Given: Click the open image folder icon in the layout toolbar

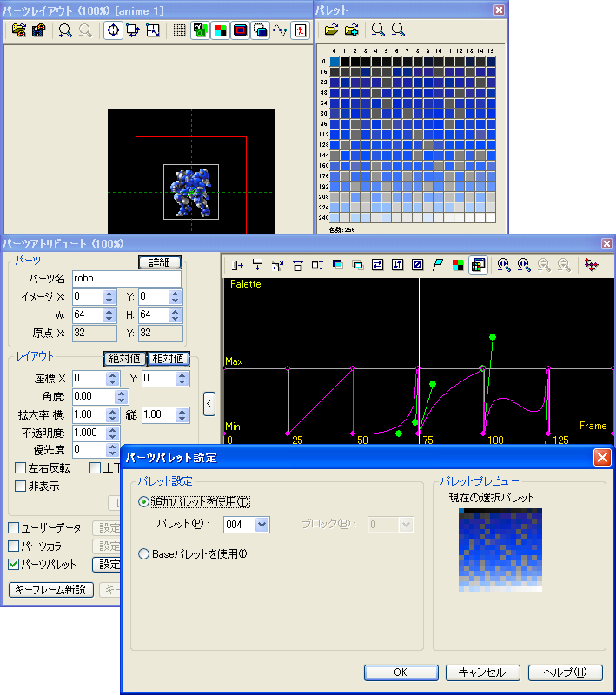Looking at the screenshot, I should coord(18,30).
